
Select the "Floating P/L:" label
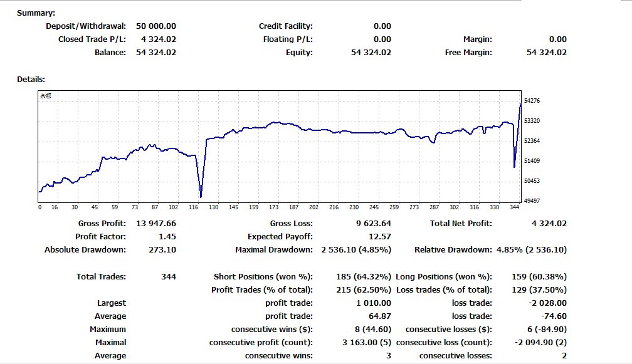coord(288,39)
